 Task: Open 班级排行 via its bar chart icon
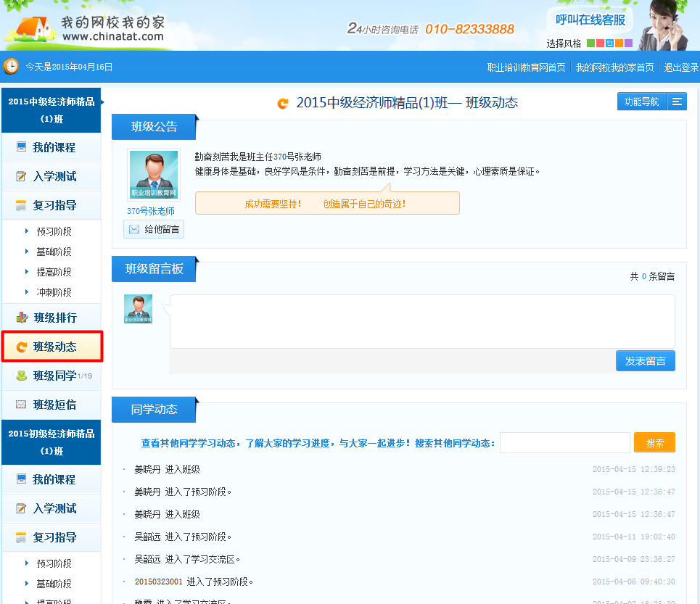coord(22,318)
